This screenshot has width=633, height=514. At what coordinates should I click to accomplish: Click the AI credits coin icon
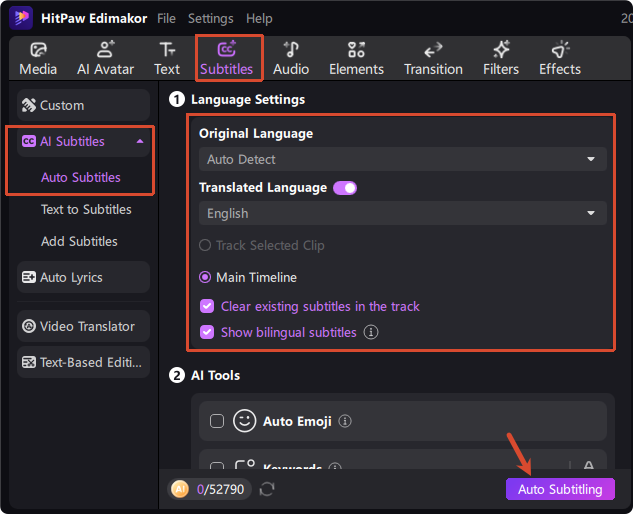[180, 489]
